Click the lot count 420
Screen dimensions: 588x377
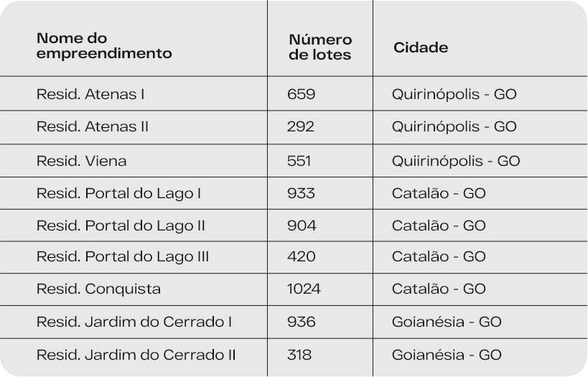click(x=301, y=256)
